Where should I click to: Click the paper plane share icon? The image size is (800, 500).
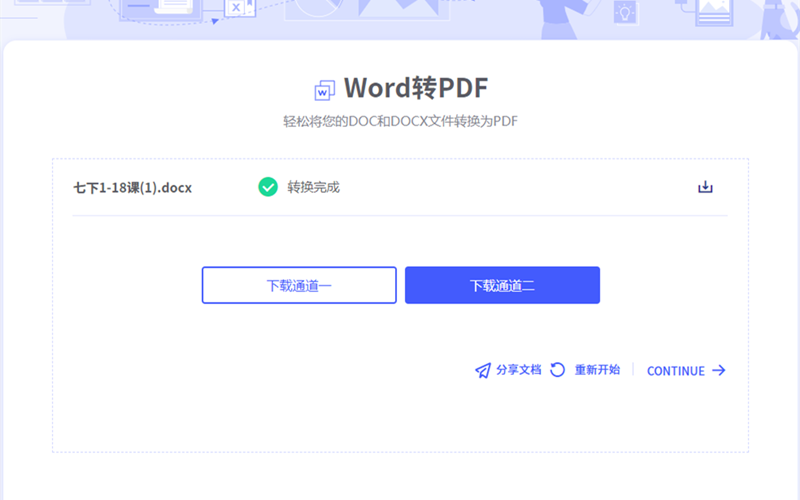pos(483,370)
